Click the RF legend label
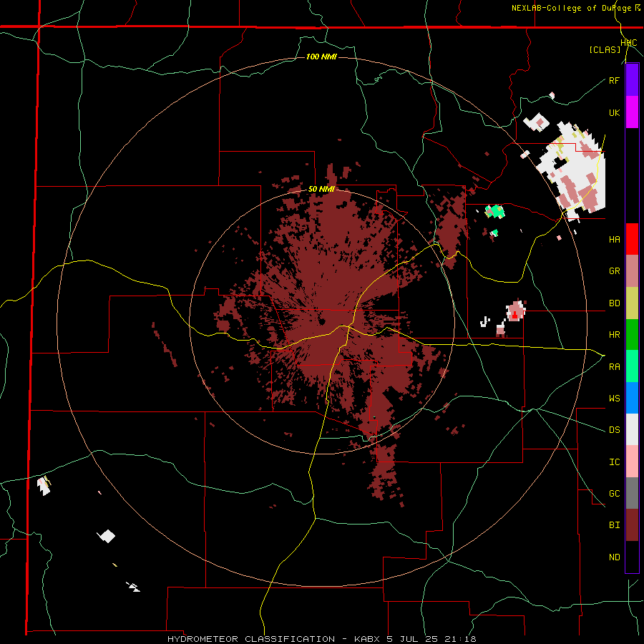 [x=615, y=80]
